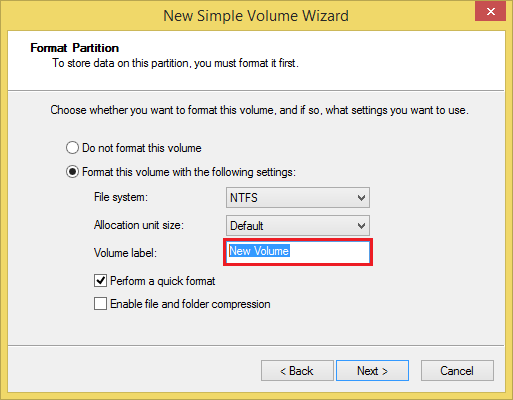Click the 'Volume label:' field caption
This screenshot has width=513, height=400.
point(125,253)
